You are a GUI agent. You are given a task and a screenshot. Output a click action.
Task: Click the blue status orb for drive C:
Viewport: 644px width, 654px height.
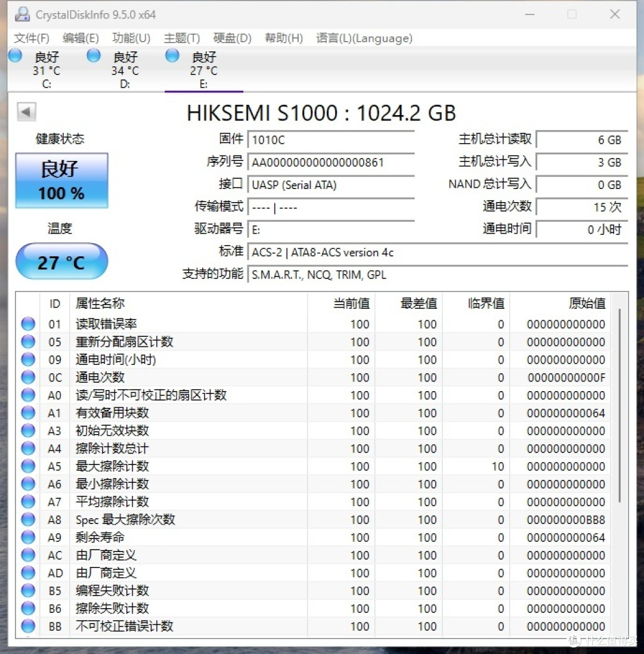point(15,56)
